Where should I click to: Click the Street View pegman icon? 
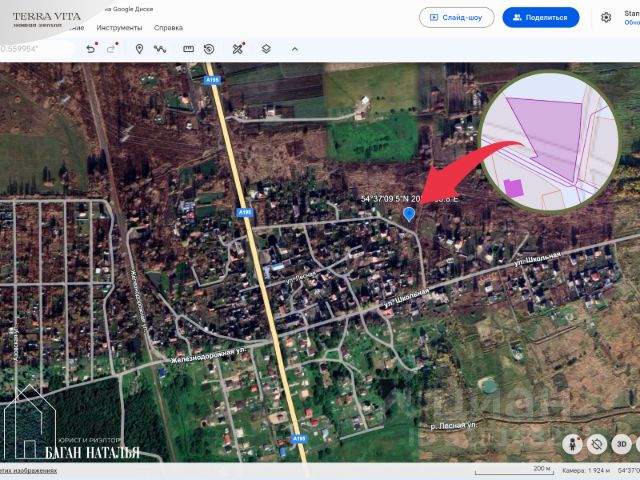pyautogui.click(x=572, y=444)
